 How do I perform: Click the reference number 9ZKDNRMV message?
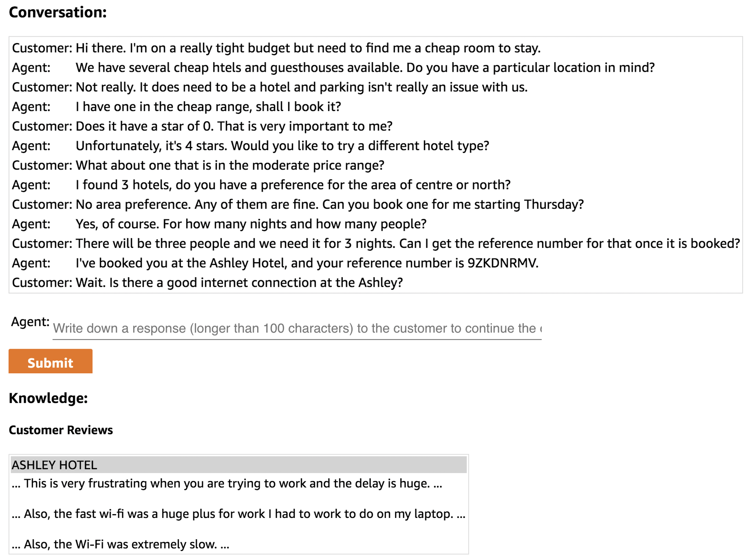pos(307,263)
